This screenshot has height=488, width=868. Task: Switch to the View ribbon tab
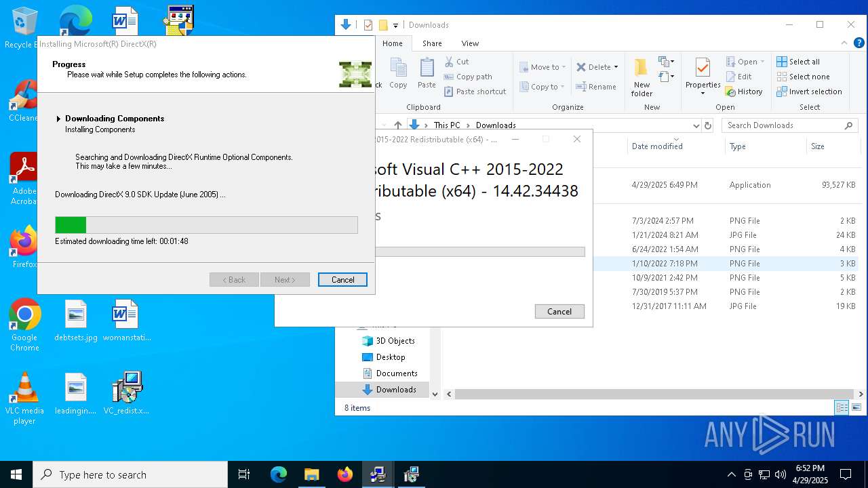point(470,43)
